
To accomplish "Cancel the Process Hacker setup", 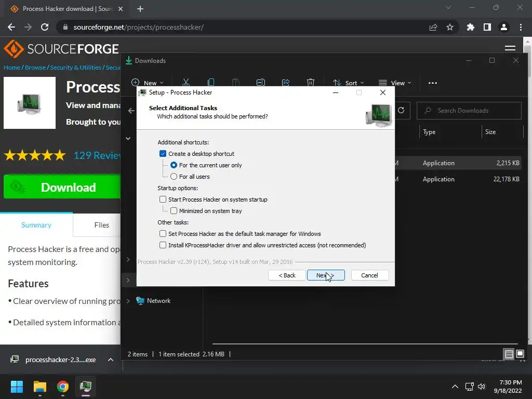I will 369,275.
